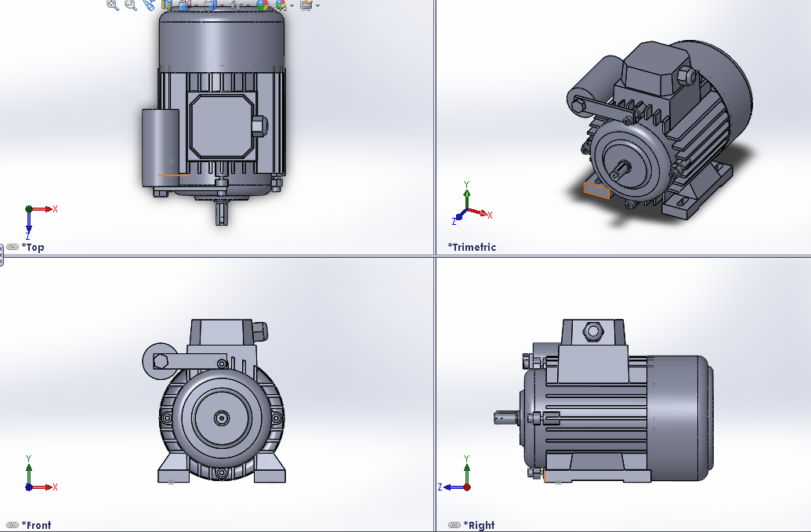
Task: Select the motor shaft center in Front view
Action: click(x=222, y=418)
